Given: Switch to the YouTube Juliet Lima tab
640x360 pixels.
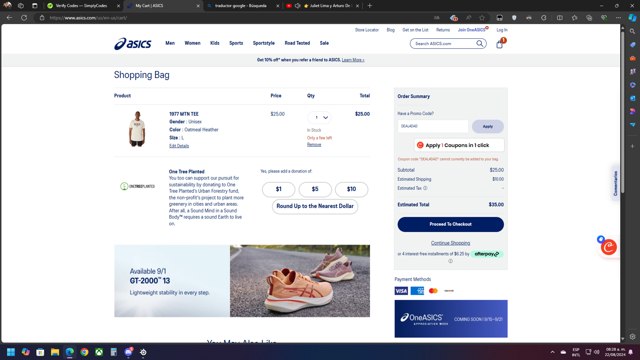Looking at the screenshot, I should 322,6.
